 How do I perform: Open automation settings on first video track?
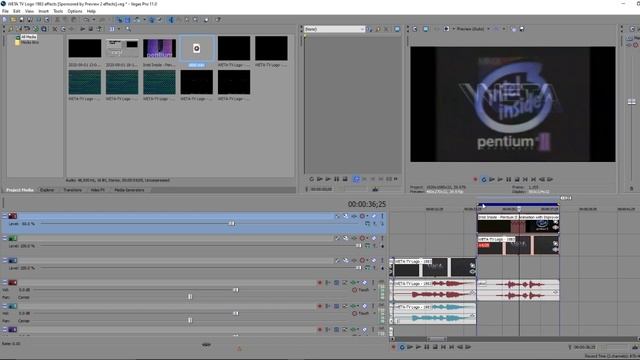coord(363,216)
